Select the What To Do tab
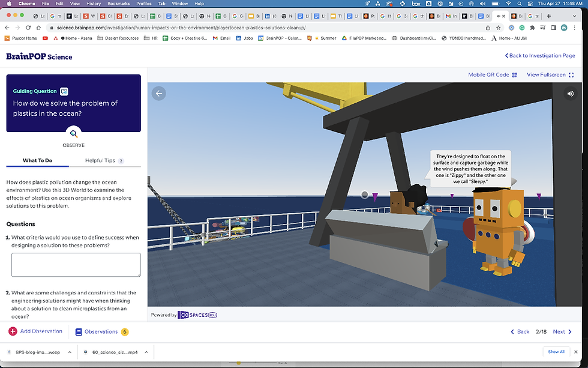This screenshot has width=588, height=368. coord(37,160)
